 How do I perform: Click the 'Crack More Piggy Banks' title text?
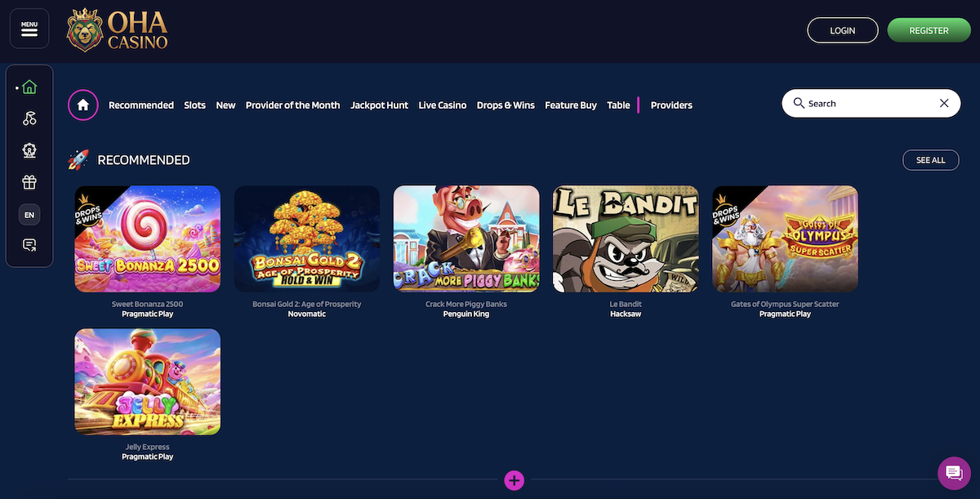(466, 304)
